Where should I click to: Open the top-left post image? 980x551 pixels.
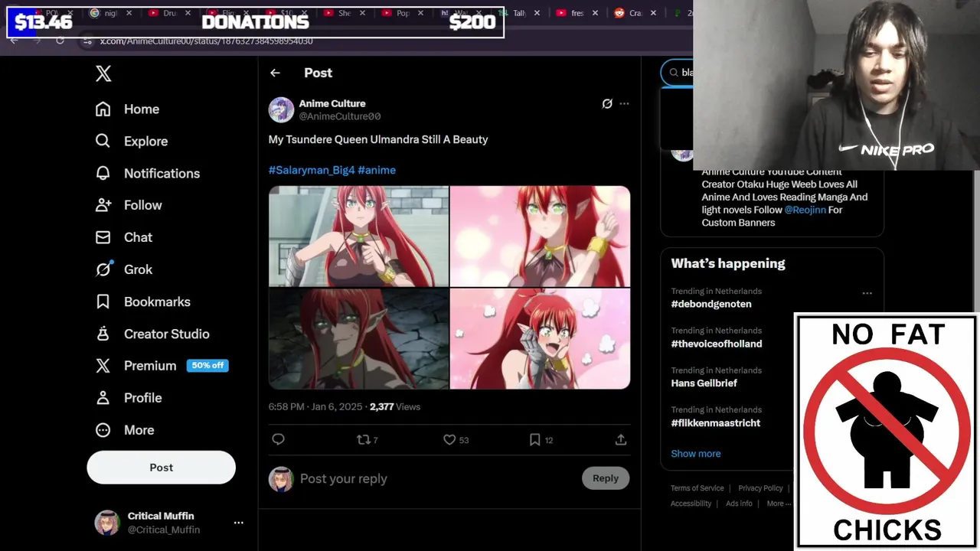(x=358, y=236)
